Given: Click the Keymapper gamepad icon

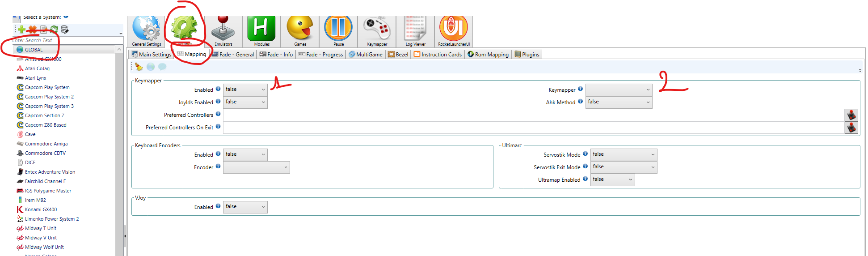Looking at the screenshot, I should [x=377, y=30].
